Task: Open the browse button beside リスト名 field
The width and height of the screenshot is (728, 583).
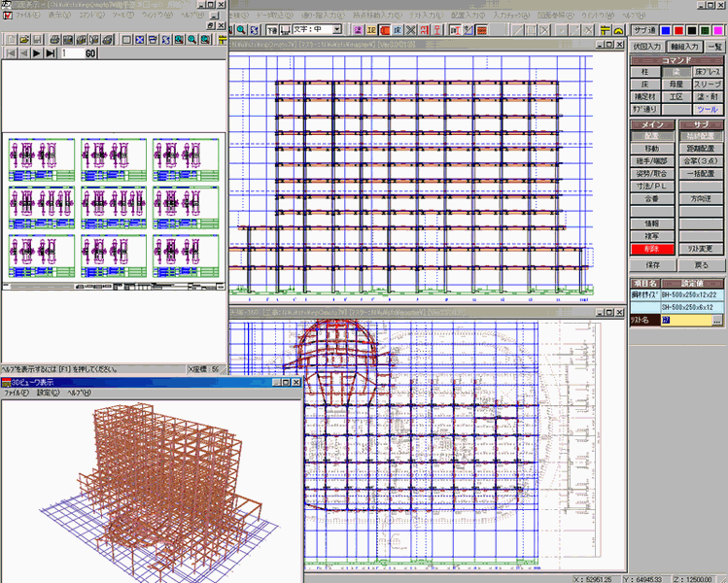Action: (717, 320)
